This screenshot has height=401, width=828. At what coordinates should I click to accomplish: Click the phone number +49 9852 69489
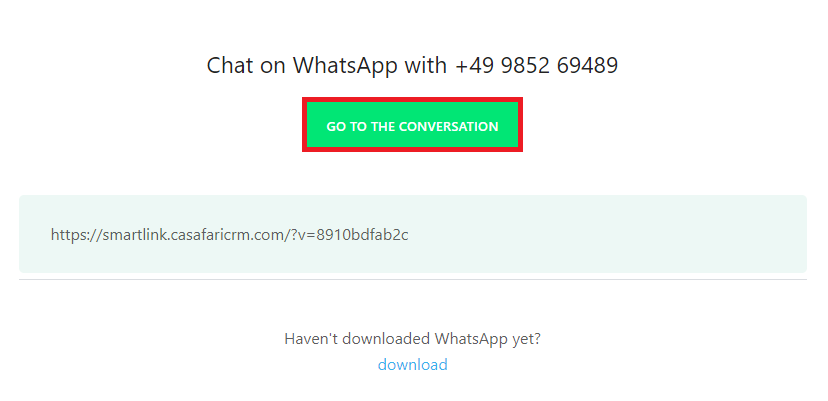pos(536,66)
